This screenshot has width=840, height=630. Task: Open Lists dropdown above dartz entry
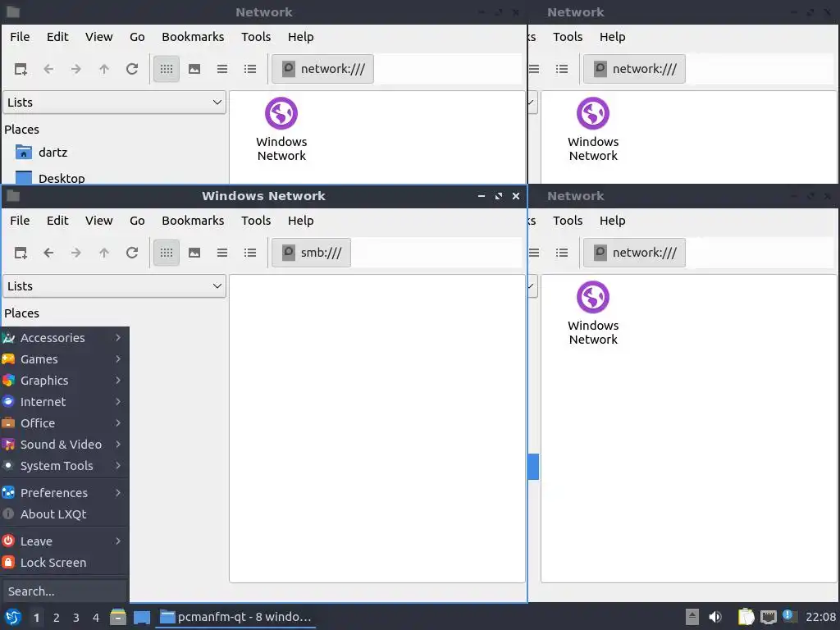click(x=115, y=103)
